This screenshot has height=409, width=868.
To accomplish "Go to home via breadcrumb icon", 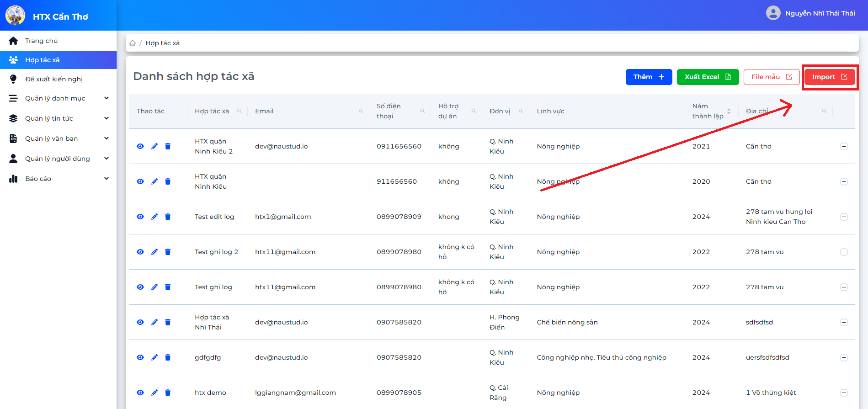I will pyautogui.click(x=133, y=43).
